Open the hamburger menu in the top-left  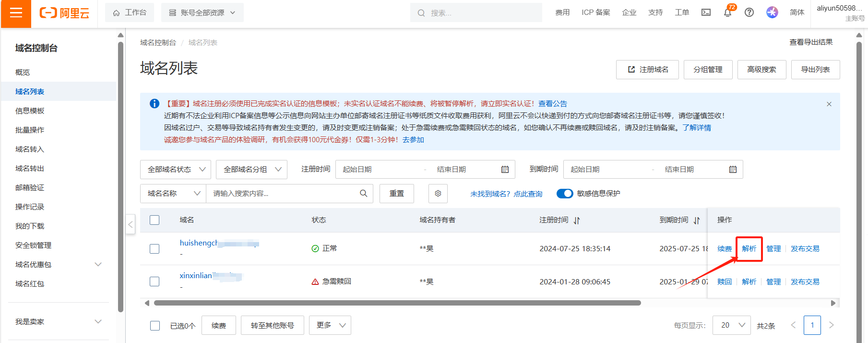coord(16,13)
